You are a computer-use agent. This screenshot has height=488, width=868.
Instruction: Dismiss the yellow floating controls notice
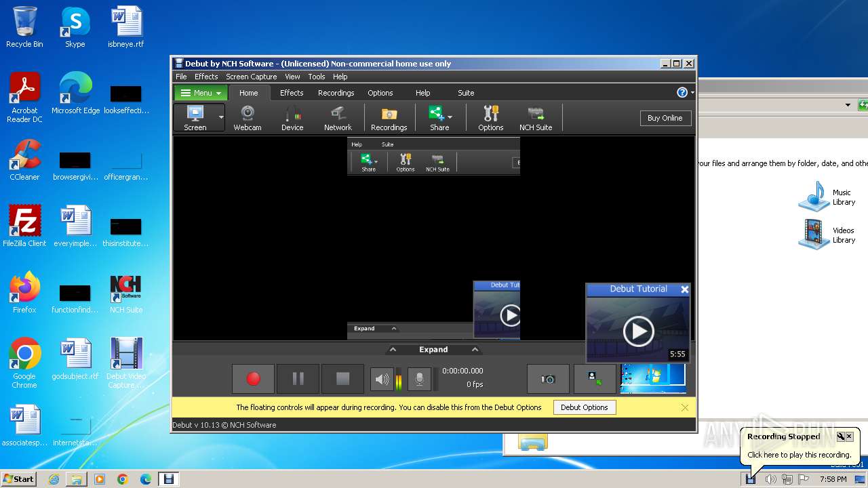(685, 407)
